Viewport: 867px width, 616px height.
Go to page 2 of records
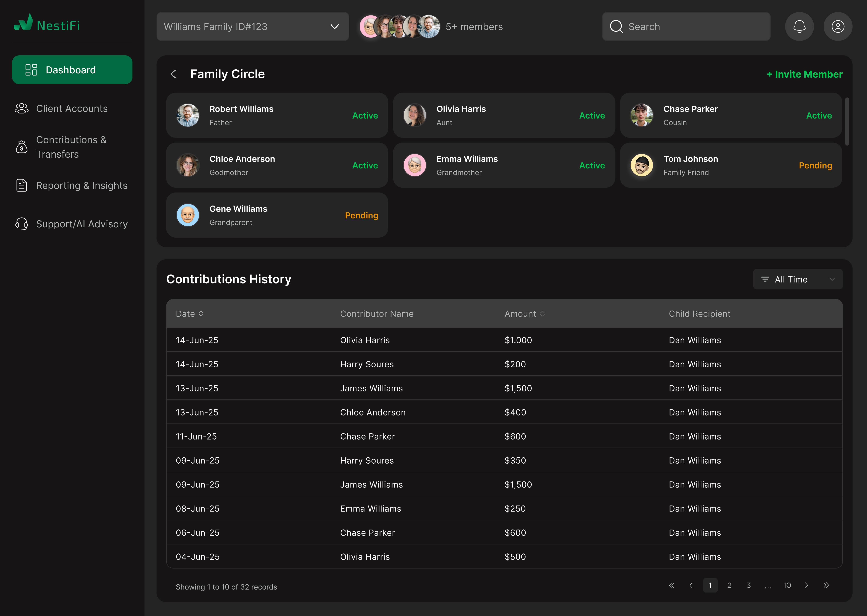729,585
